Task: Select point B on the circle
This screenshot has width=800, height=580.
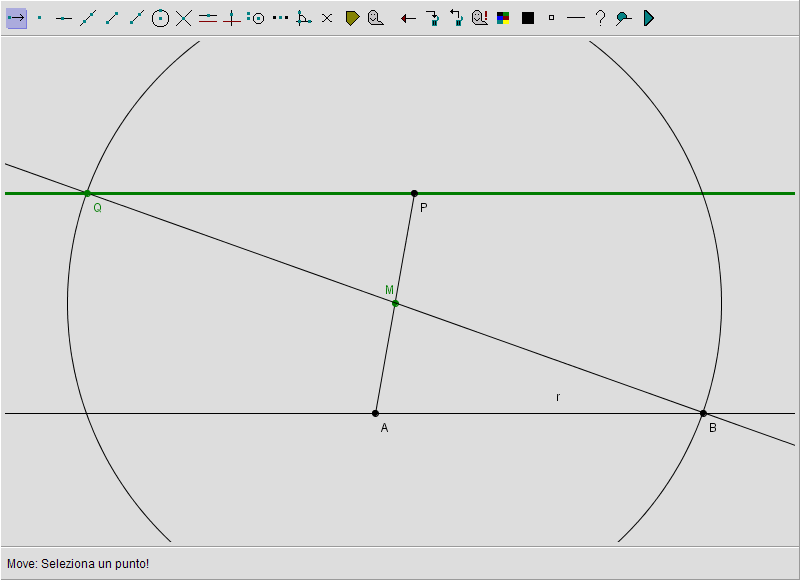Action: [704, 413]
